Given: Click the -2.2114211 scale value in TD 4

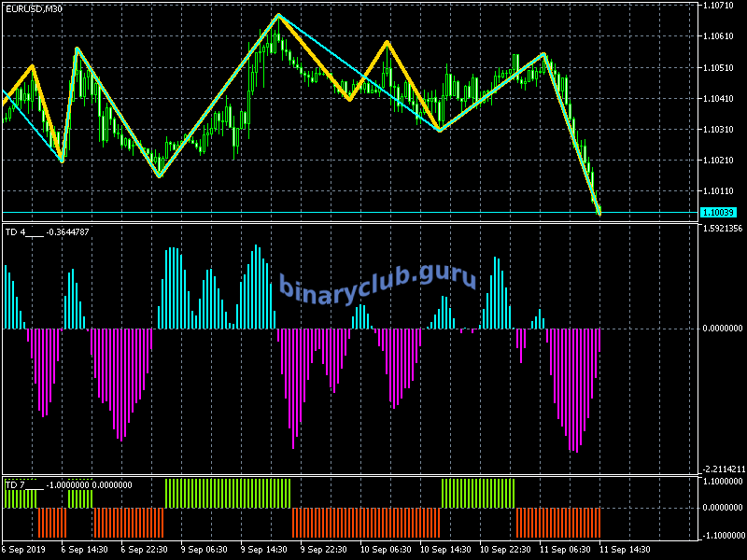Looking at the screenshot, I should coord(722,469).
